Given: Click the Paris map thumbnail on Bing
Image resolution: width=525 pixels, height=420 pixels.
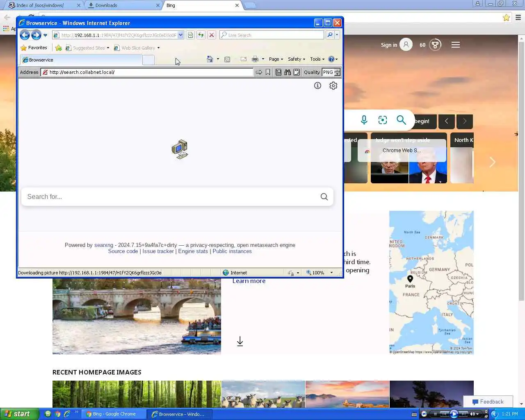Looking at the screenshot, I should coord(431,283).
